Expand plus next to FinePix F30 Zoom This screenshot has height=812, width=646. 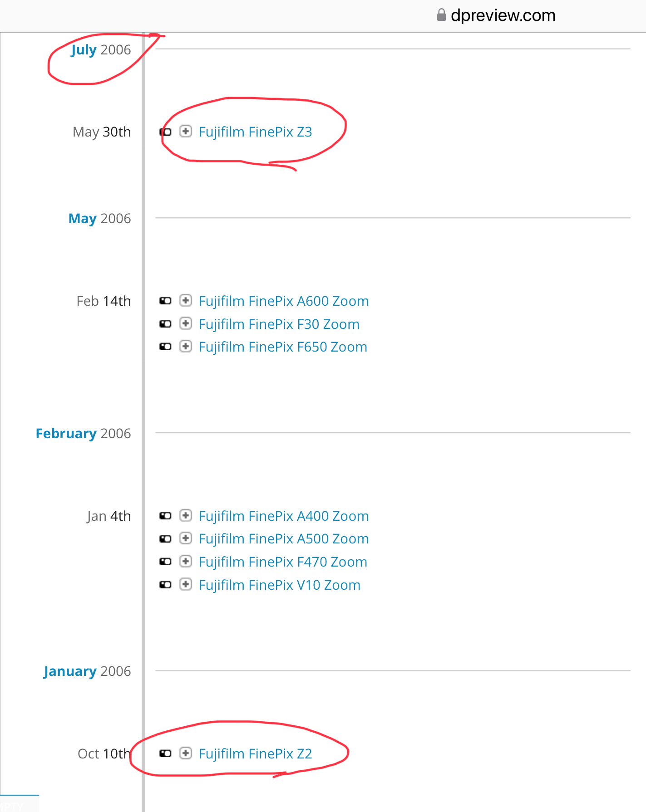point(185,324)
